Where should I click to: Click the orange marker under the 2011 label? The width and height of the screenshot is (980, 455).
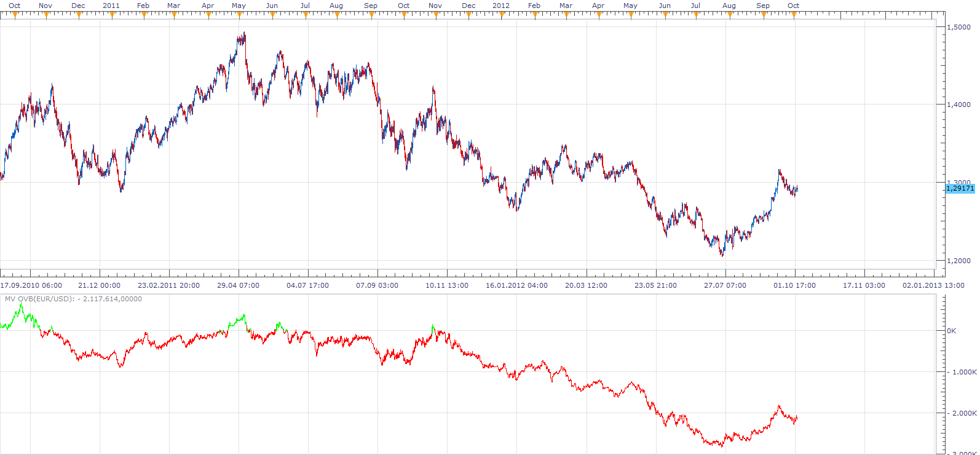click(x=111, y=15)
